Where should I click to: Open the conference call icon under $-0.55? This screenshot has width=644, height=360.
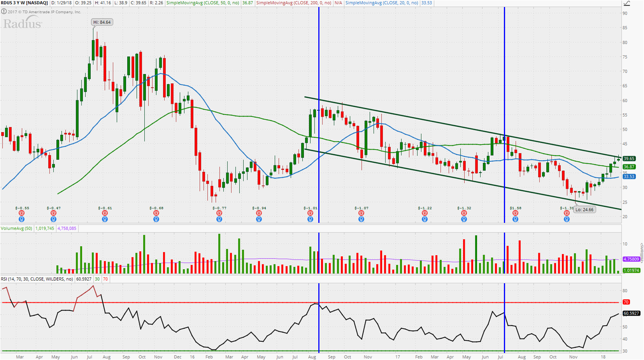pos(22,213)
